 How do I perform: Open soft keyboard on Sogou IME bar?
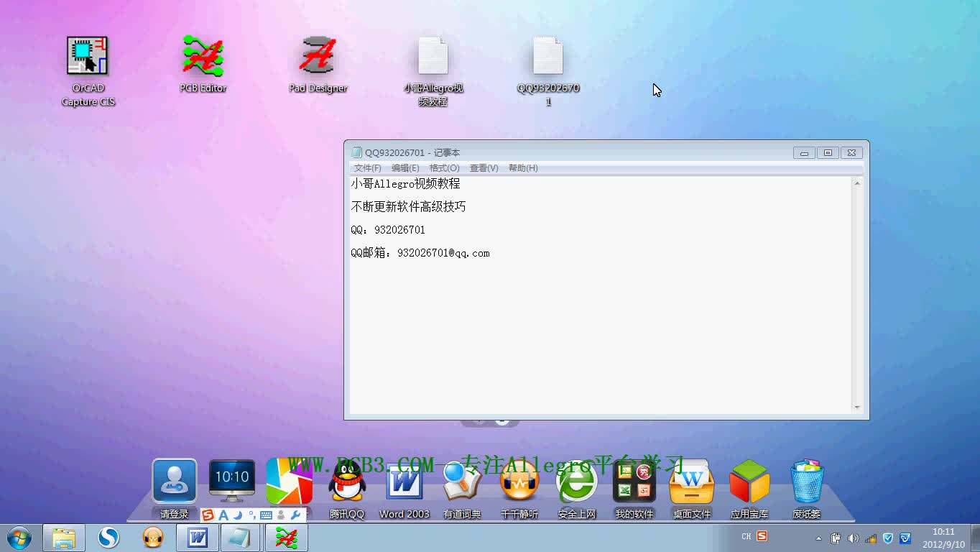point(266,515)
